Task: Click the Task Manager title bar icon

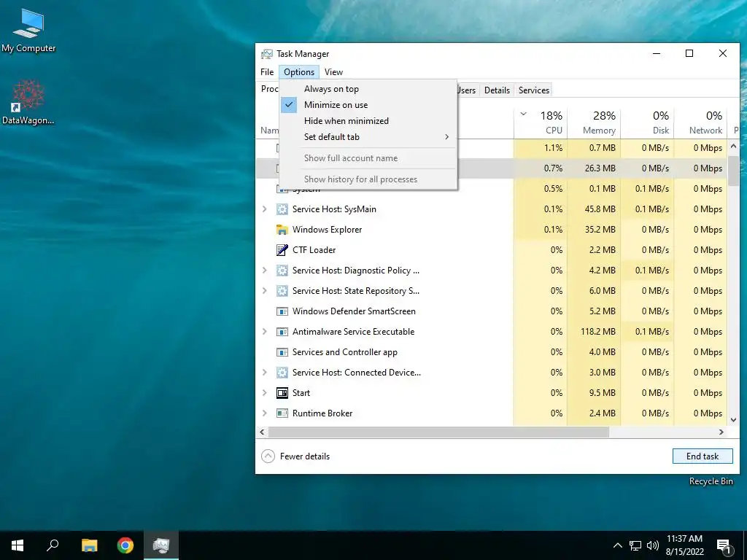Action: [x=267, y=54]
